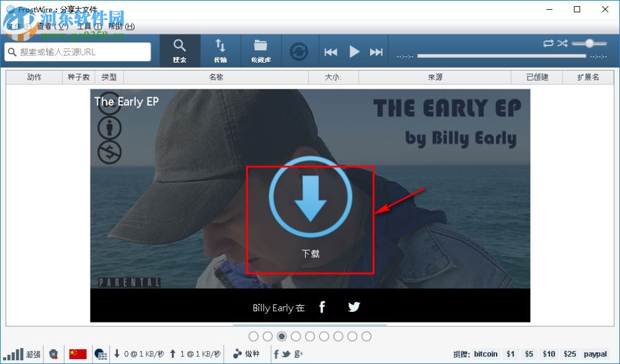
Task: Sort results by 来源 column header
Action: [435, 77]
